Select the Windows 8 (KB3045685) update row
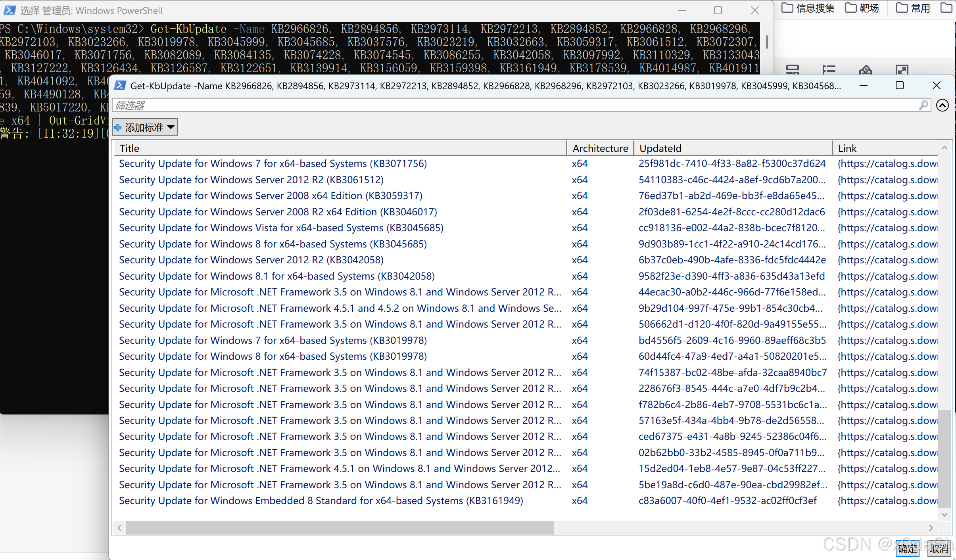956x560 pixels. (526, 244)
